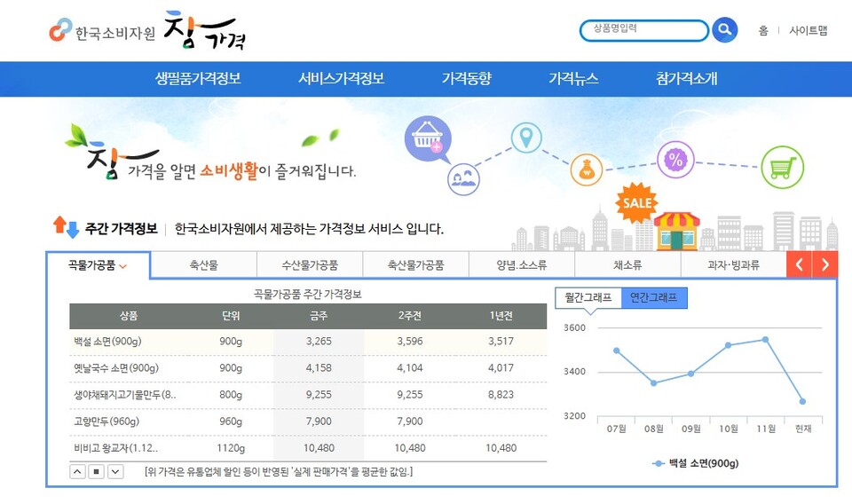The width and height of the screenshot is (852, 504).
Task: Click the percent discount circle icon
Action: click(675, 160)
